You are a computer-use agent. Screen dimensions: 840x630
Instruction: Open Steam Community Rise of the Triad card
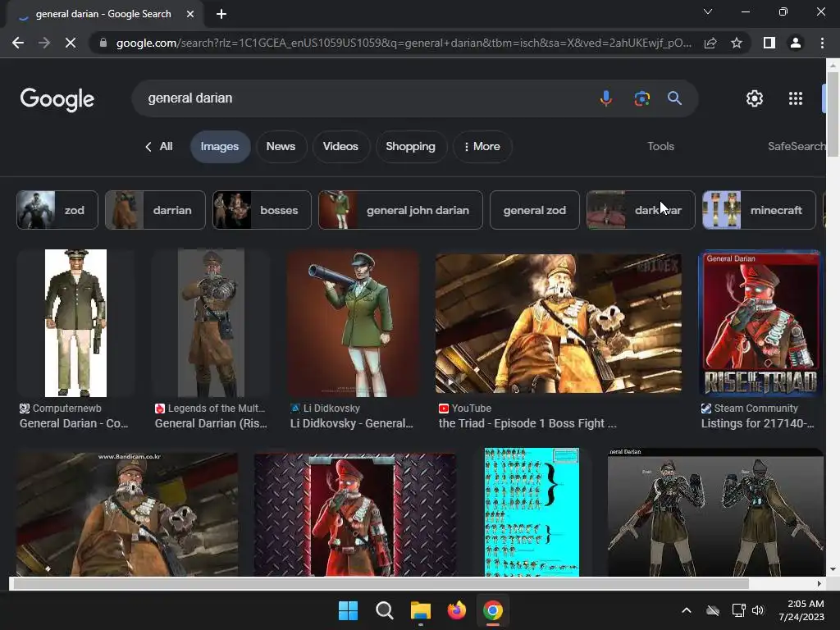click(x=761, y=323)
